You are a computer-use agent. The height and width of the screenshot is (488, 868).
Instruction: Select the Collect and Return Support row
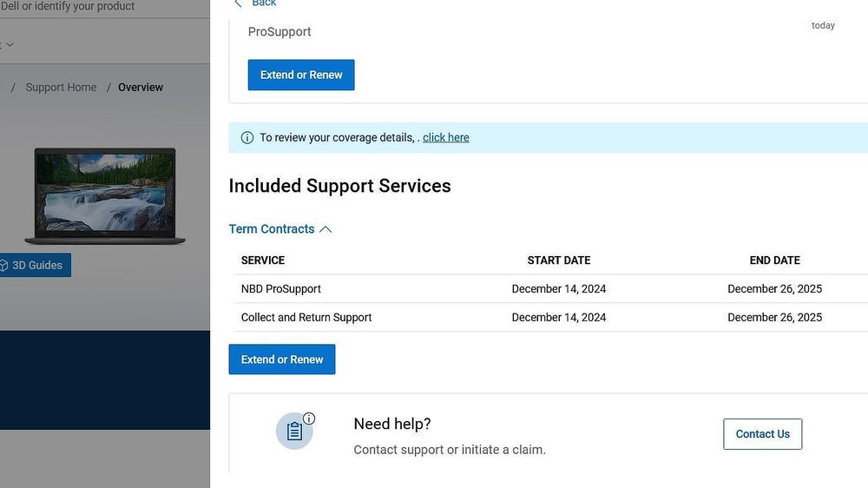pos(306,318)
